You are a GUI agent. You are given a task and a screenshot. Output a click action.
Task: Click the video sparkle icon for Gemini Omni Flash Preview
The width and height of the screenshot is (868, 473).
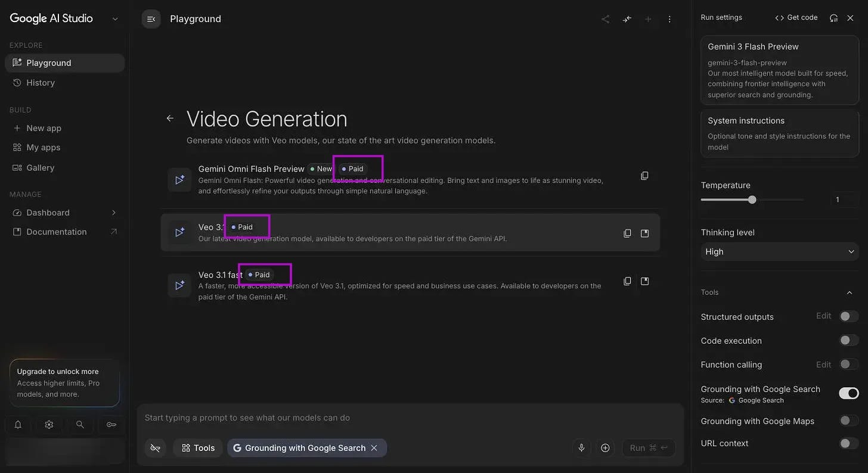(x=179, y=179)
